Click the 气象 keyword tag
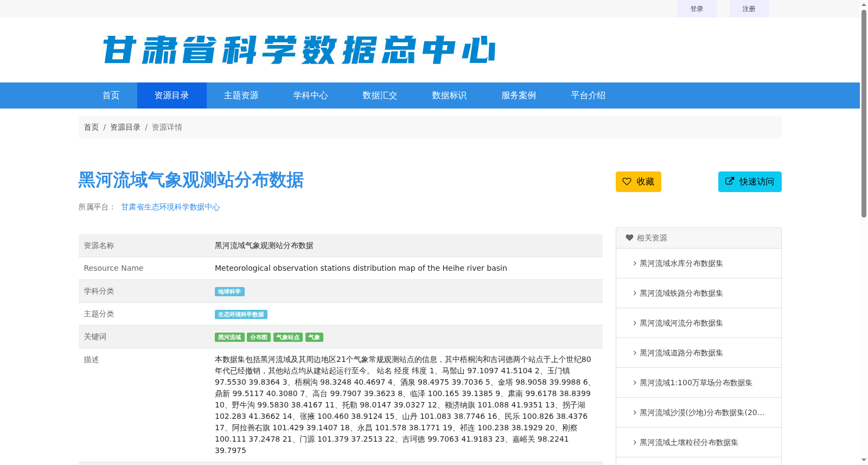 314,337
